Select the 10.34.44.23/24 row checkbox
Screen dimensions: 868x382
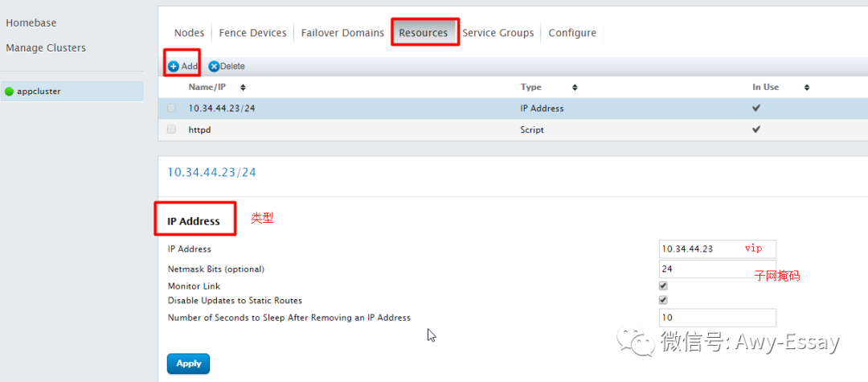pos(171,109)
